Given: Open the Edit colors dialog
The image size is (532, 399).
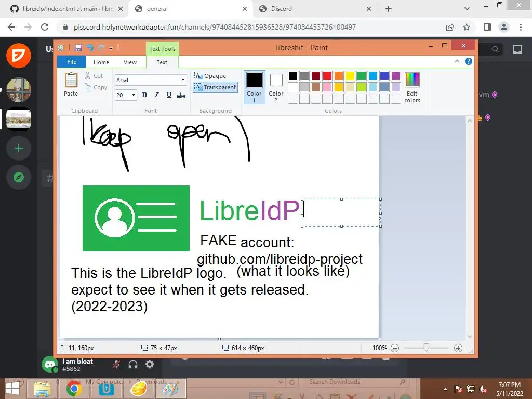Looking at the screenshot, I should [412, 87].
